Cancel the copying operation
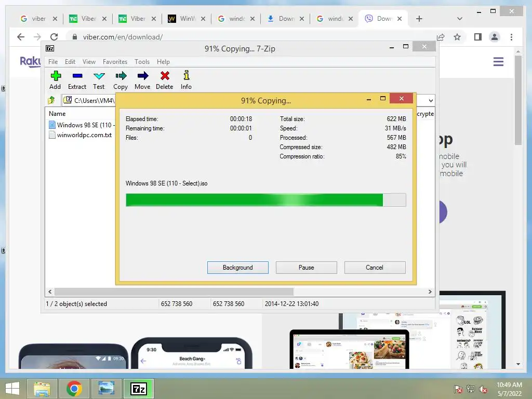The height and width of the screenshot is (399, 532). tap(375, 268)
